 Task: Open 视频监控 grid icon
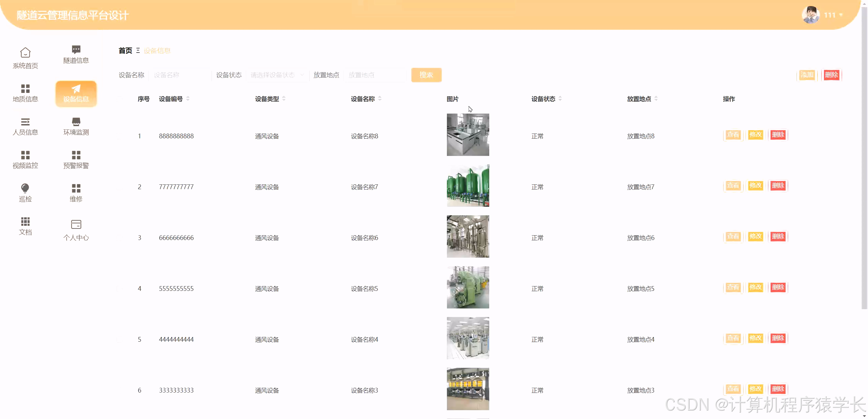click(25, 155)
